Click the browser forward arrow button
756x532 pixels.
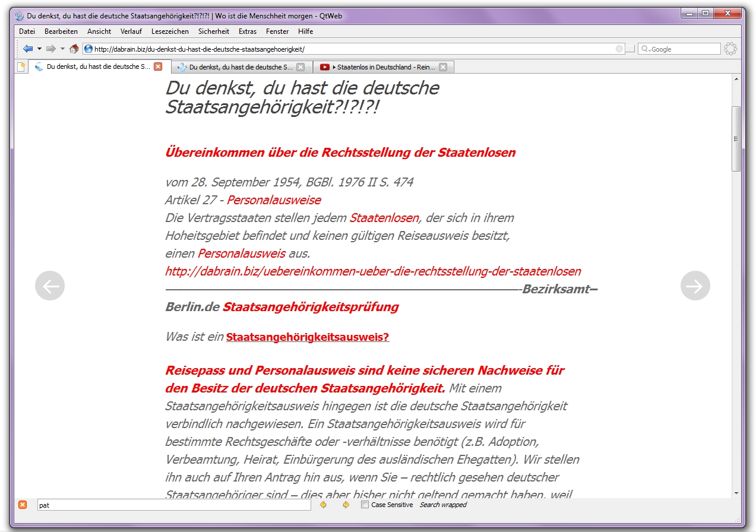[x=50, y=49]
